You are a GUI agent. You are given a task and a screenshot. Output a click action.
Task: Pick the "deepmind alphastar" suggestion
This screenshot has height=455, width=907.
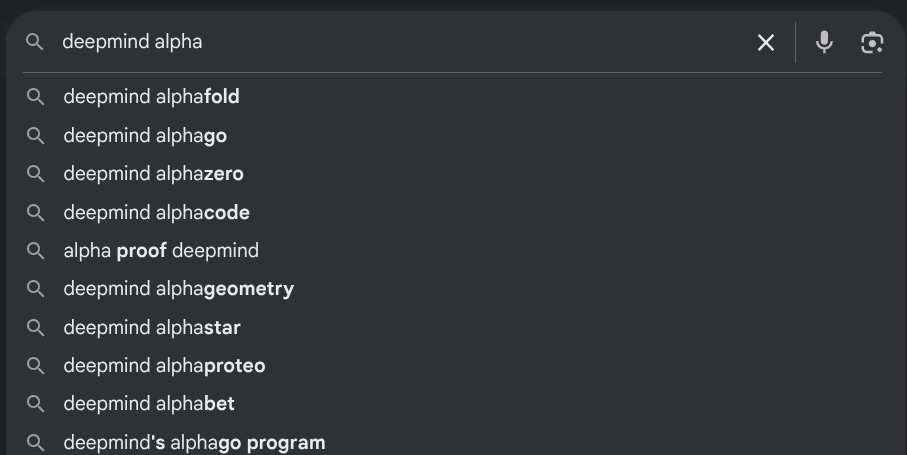[152, 327]
